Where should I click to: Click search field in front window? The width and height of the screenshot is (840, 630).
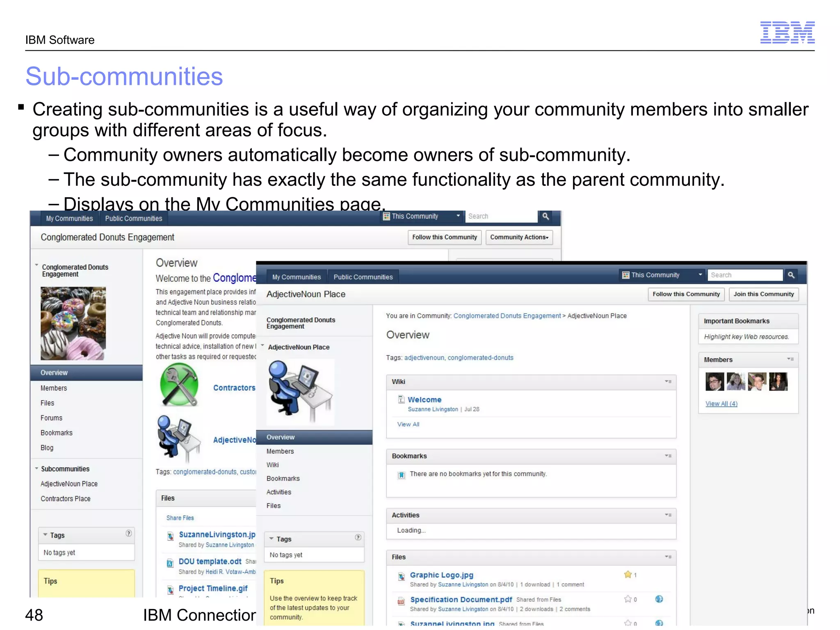tap(745, 275)
